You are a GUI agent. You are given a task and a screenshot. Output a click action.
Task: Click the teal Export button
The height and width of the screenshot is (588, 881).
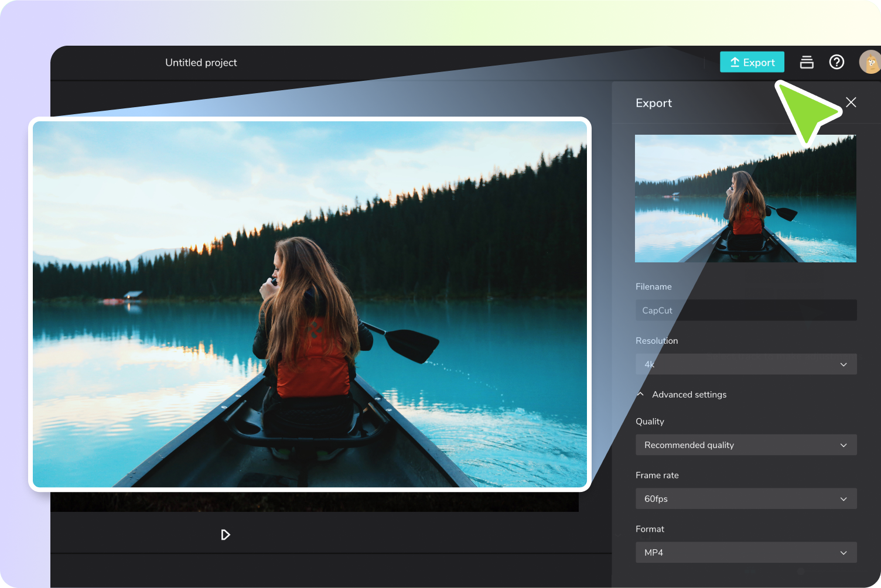point(752,62)
